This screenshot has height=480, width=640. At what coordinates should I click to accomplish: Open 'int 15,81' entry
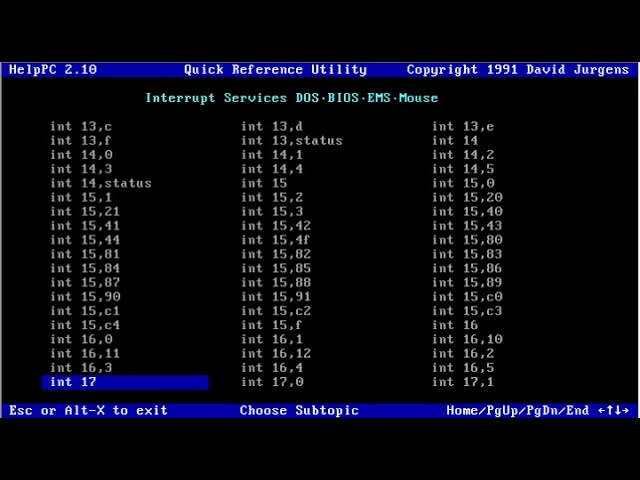(85, 254)
